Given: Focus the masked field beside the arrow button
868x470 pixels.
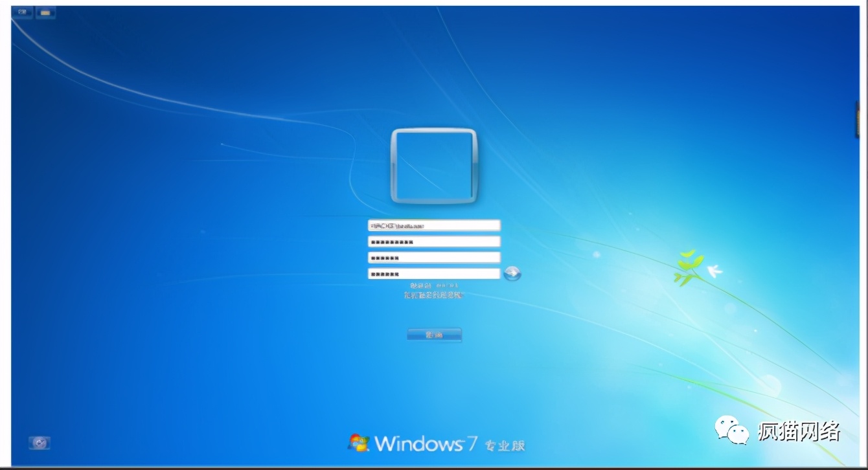Looking at the screenshot, I should [434, 274].
